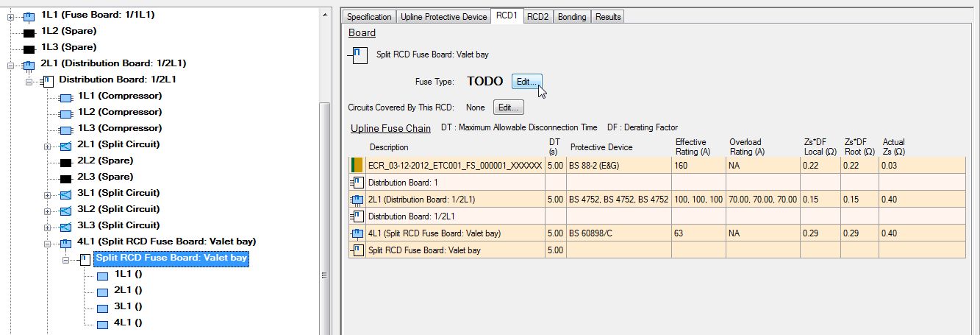The image size is (980, 335).
Task: Expand the 3L3 (Split Circuit) node
Action: point(49,227)
